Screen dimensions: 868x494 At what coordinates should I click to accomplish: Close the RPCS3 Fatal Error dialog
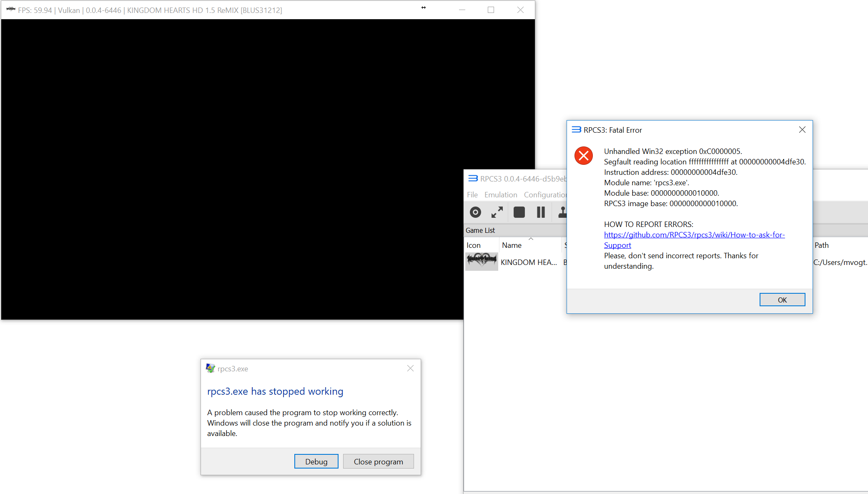[x=802, y=130]
